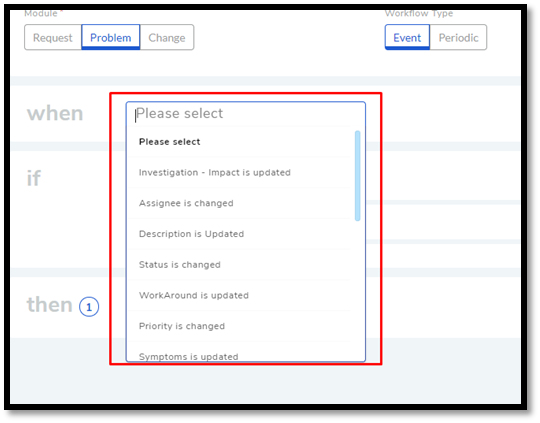Click the then section label
Viewport: 540px width, 423px height.
pyautogui.click(x=50, y=305)
